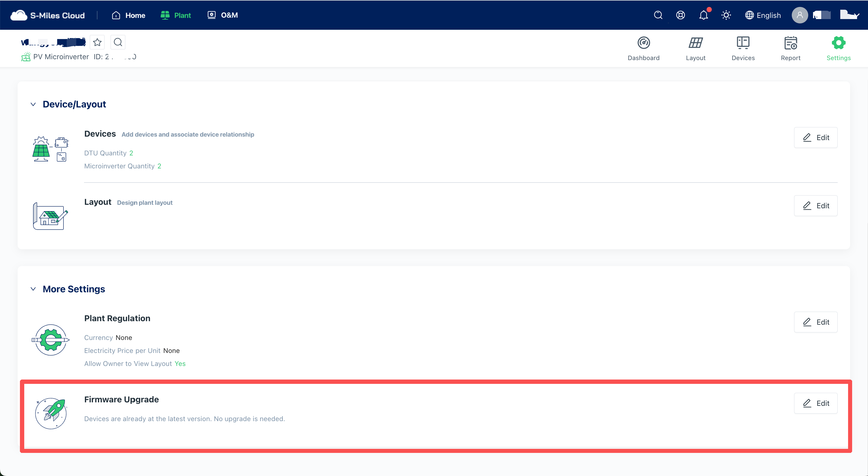Toggle light/dark theme with the sun icon
The height and width of the screenshot is (476, 868).
pyautogui.click(x=726, y=15)
